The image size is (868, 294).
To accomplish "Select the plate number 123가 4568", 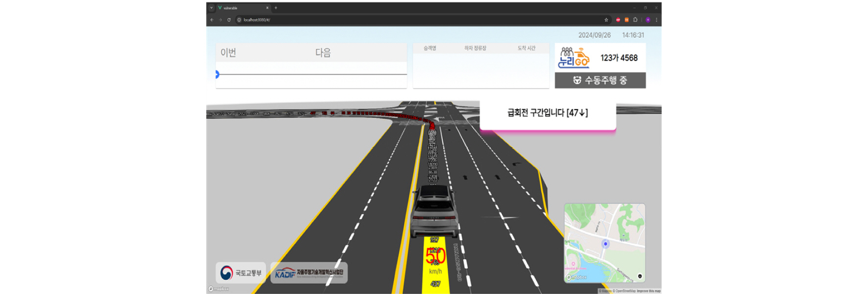I will click(619, 58).
